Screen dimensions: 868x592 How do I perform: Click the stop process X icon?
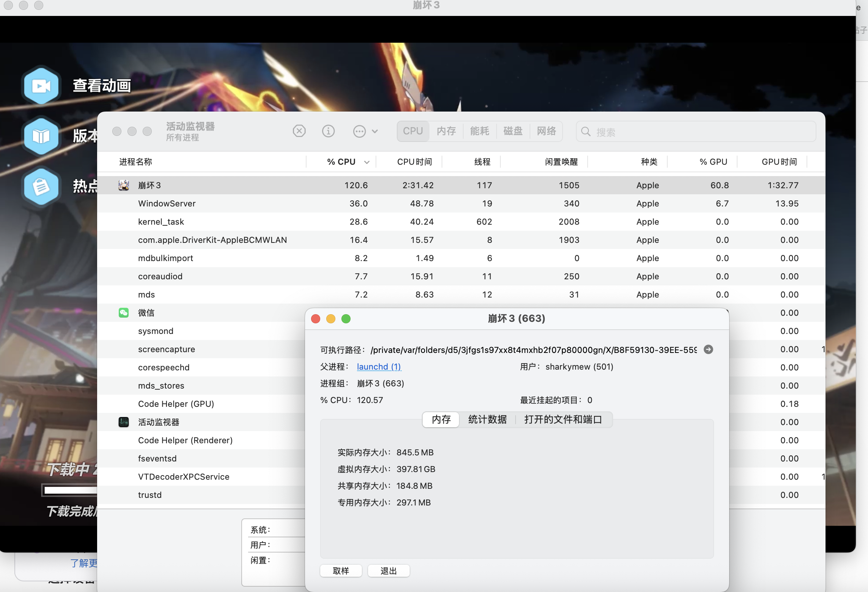pos(299,131)
